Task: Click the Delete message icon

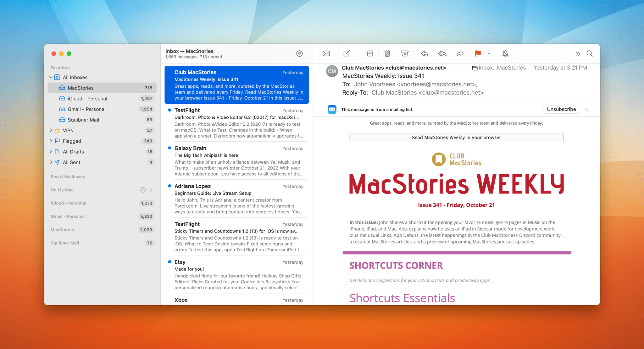Action: (x=386, y=53)
